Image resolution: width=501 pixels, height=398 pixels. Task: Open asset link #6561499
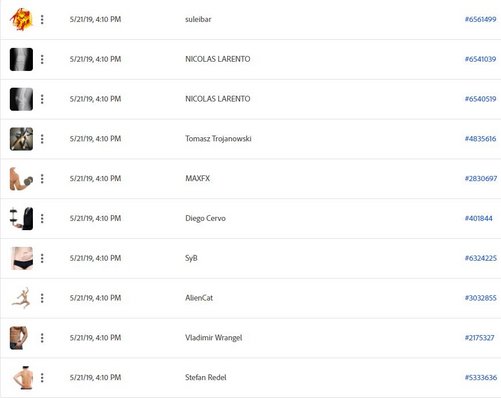(480, 19)
